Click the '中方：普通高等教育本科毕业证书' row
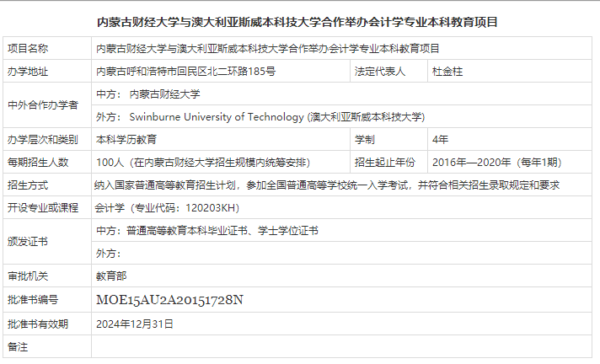Image resolution: width=600 pixels, height=364 pixels. point(341,230)
